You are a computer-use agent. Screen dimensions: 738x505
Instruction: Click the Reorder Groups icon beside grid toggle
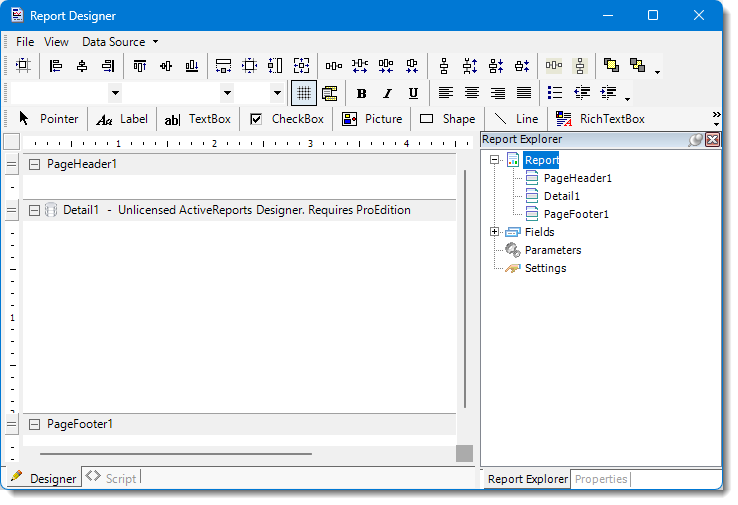coord(330,93)
